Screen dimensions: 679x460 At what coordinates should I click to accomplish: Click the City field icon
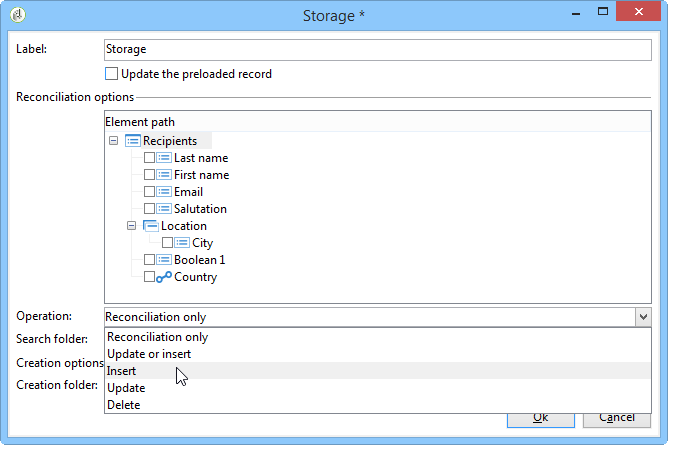coord(182,243)
